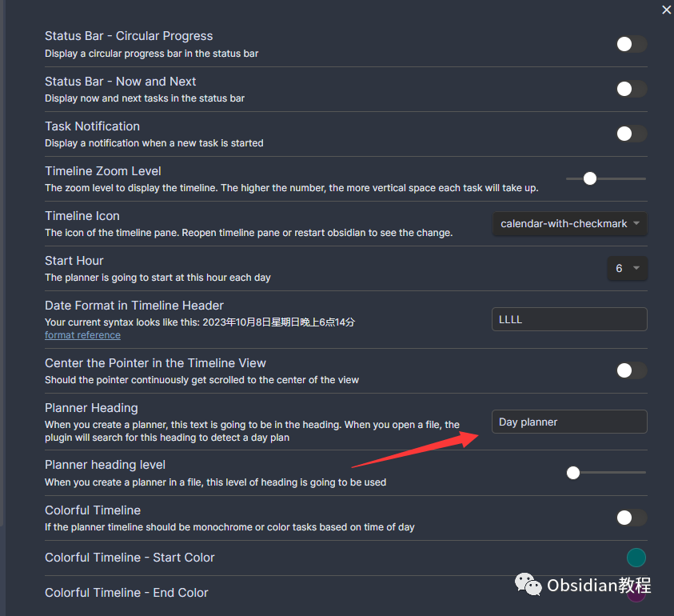The width and height of the screenshot is (674, 616).
Task: Open the Timeline Icon dropdown
Action: pyautogui.click(x=569, y=224)
